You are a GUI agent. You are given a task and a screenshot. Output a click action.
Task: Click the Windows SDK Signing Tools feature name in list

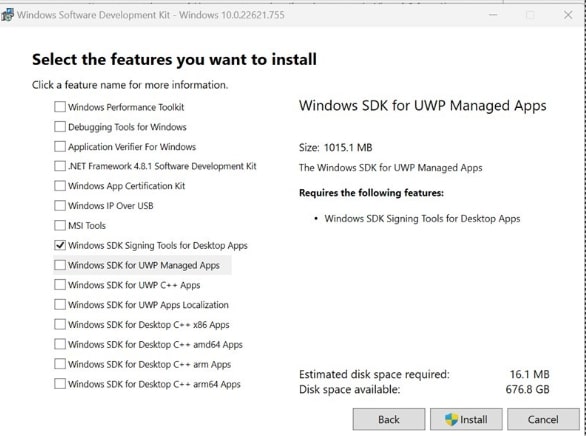coord(158,245)
